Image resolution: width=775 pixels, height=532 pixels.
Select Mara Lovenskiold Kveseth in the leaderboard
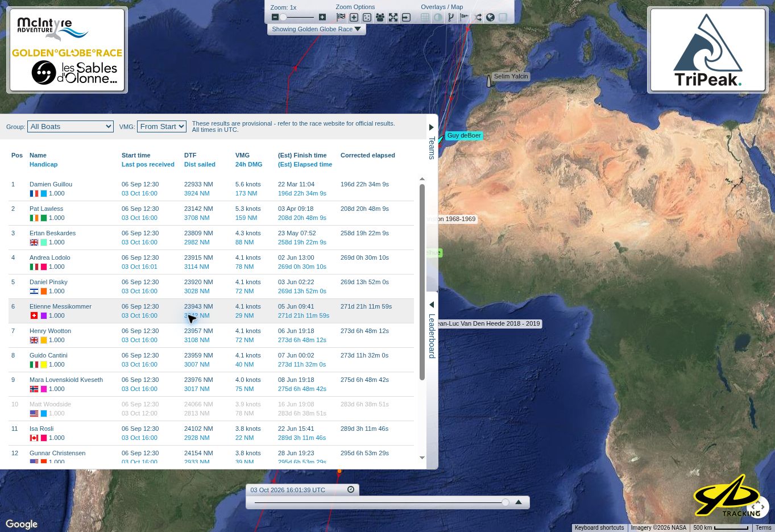[66, 380]
